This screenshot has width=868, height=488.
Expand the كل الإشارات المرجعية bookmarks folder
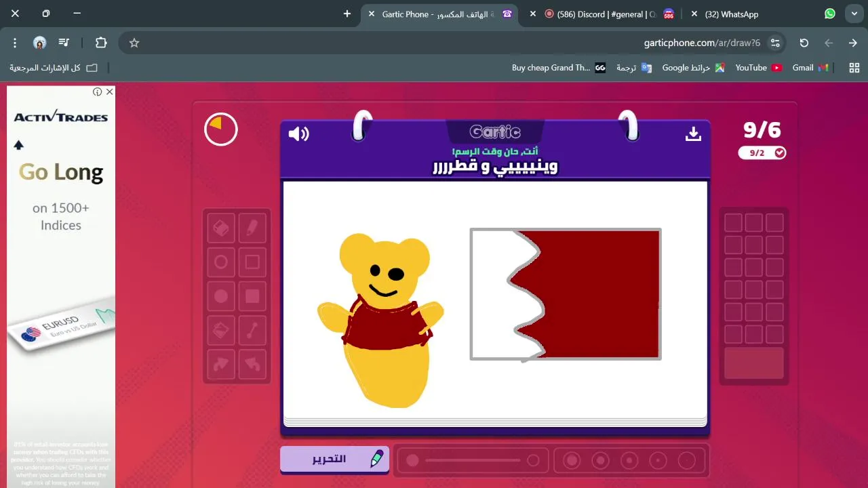point(54,68)
